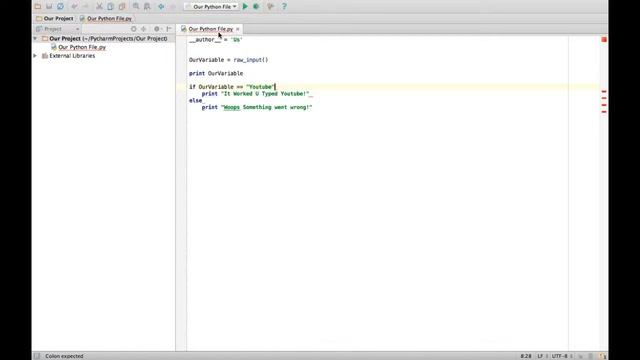Select Our Project breadcrumb in navigation bar
Screen dimensions: 640x360
coord(55,18)
